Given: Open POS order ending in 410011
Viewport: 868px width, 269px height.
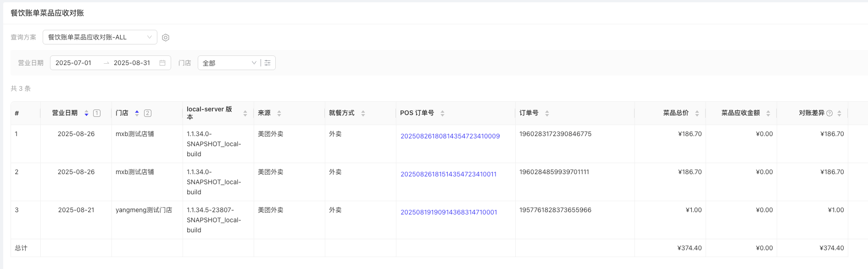Looking at the screenshot, I should coord(448,174).
